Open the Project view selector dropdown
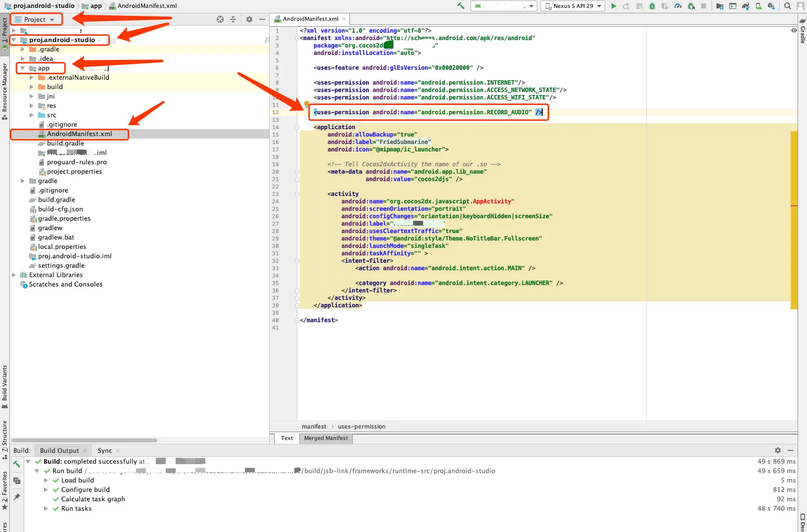Screen dimensions: 807x532 37,19
